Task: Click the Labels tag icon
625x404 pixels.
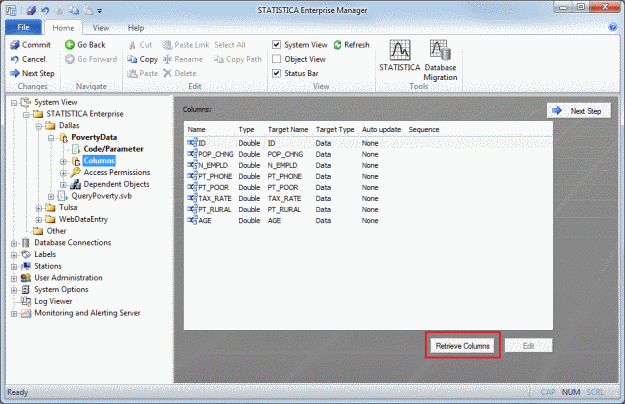Action: [x=26, y=254]
